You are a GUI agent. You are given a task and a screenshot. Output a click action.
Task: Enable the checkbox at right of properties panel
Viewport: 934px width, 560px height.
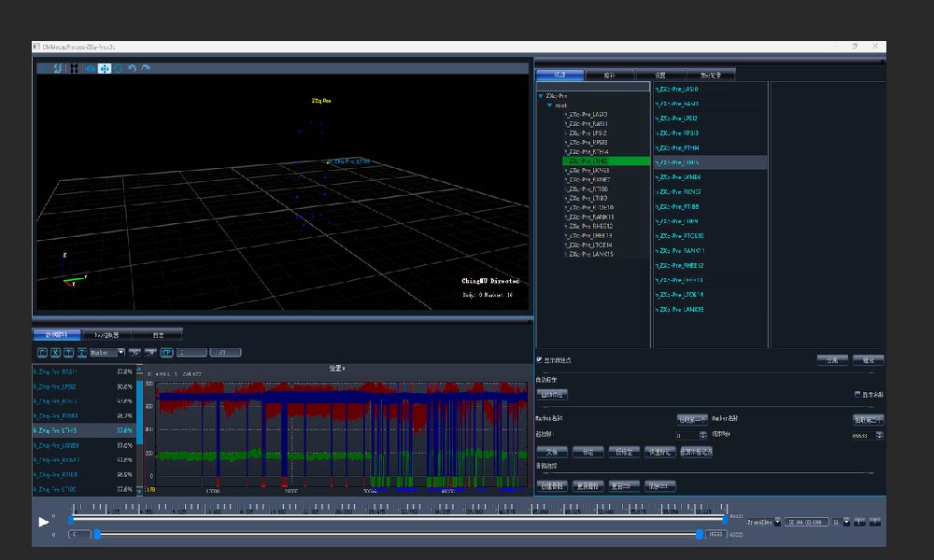tap(857, 394)
